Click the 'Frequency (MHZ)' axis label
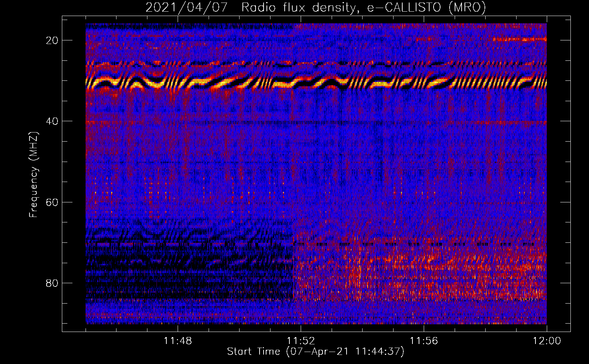This screenshot has height=364, width=589. coord(33,174)
